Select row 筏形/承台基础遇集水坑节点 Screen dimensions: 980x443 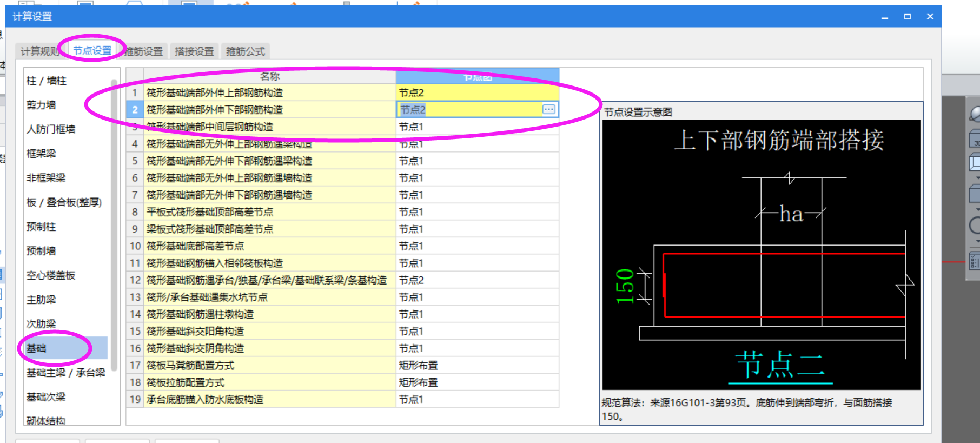coord(269,297)
